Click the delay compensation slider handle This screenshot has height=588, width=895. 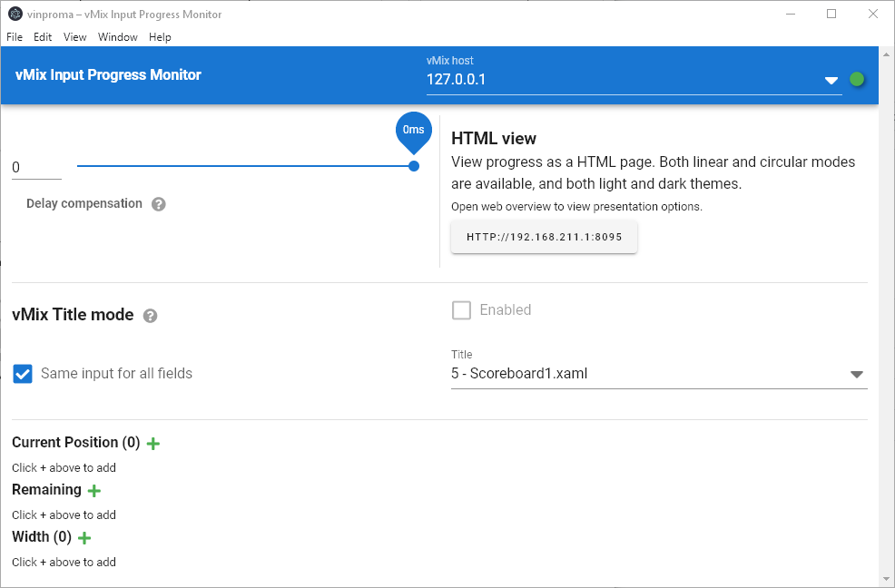coord(414,166)
